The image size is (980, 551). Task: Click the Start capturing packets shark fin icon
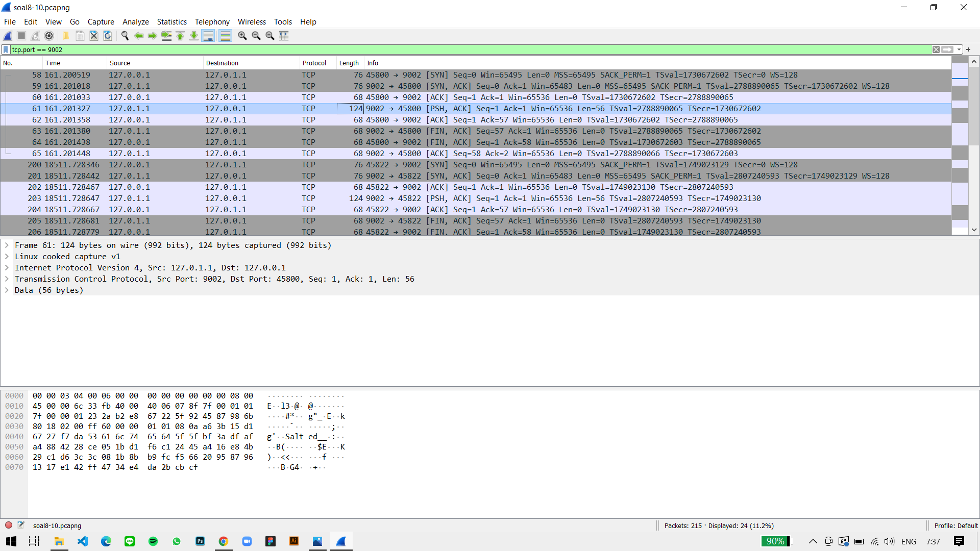tap(8, 36)
